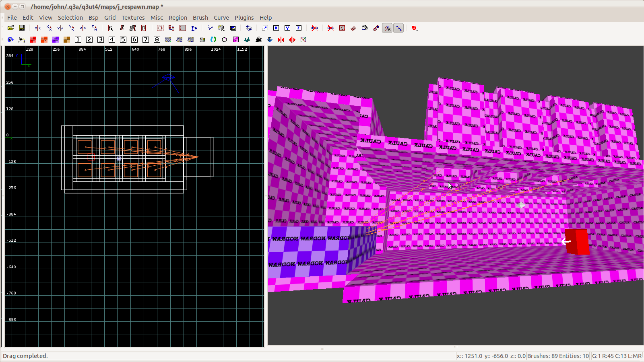
Task: Click the Save map floppy icon
Action: point(22,28)
